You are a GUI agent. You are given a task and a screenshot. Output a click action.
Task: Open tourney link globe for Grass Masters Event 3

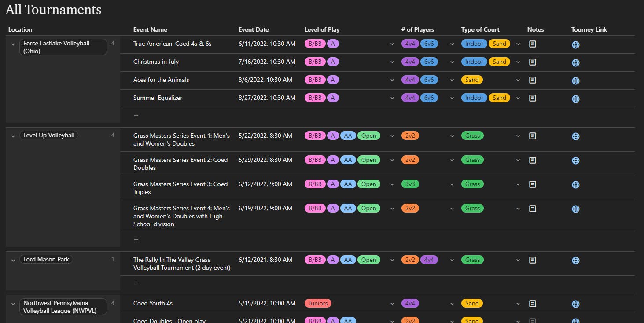tap(575, 185)
